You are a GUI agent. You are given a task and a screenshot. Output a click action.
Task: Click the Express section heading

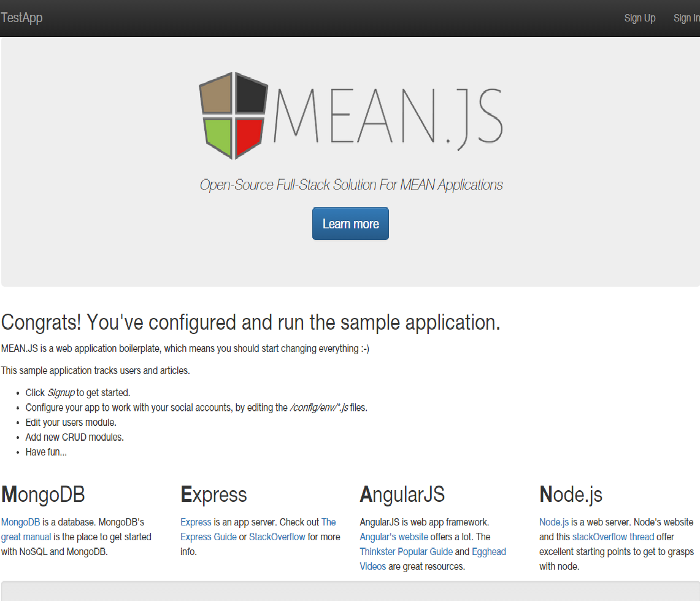click(213, 495)
